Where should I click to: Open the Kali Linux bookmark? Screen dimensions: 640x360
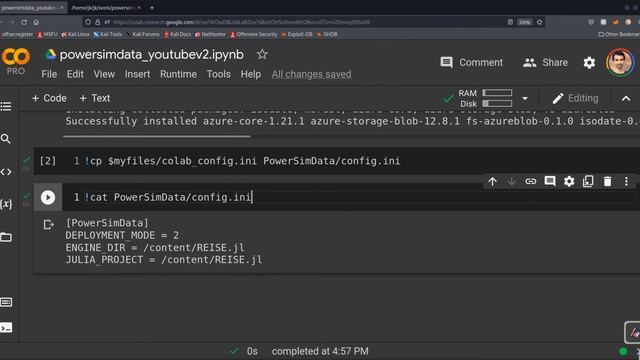coord(76,34)
